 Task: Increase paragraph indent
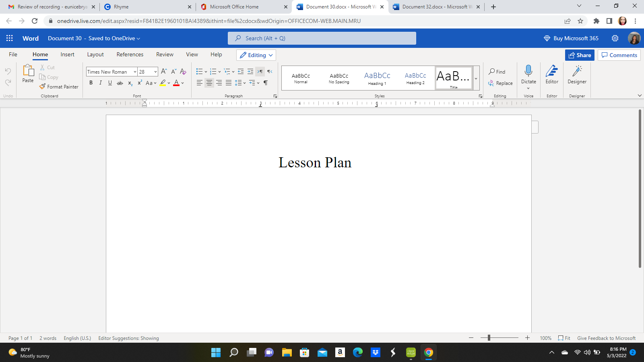click(250, 72)
